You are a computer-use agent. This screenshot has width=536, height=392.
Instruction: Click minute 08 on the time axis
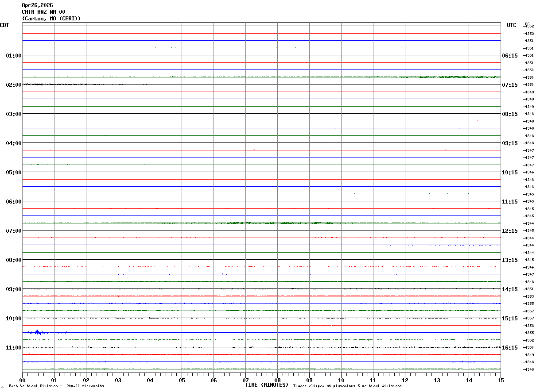pos(277,380)
